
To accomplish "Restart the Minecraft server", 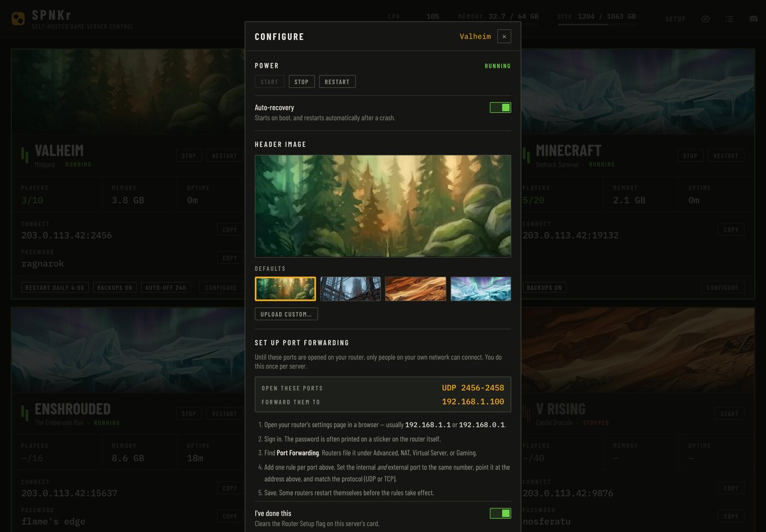I will point(726,156).
